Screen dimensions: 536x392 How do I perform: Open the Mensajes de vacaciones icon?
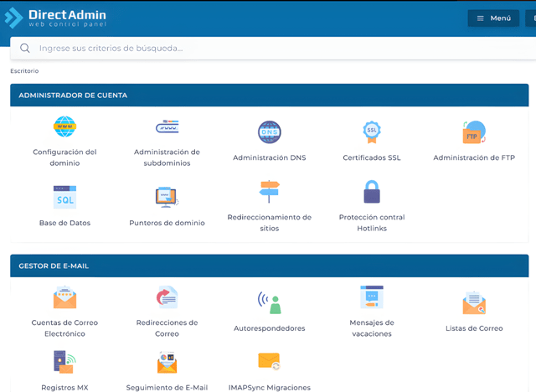point(372,297)
